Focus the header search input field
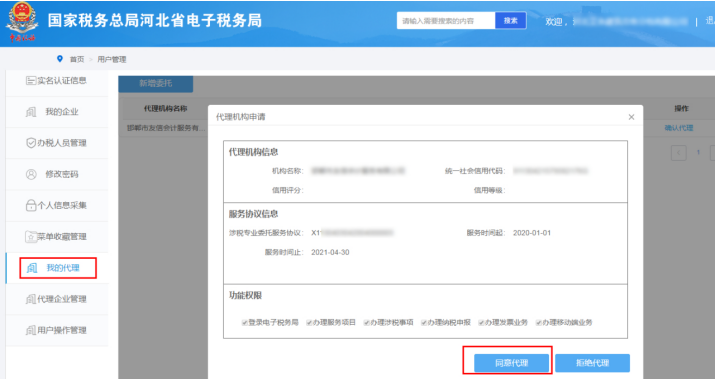Screen dimensions: 716x380 tap(446, 21)
